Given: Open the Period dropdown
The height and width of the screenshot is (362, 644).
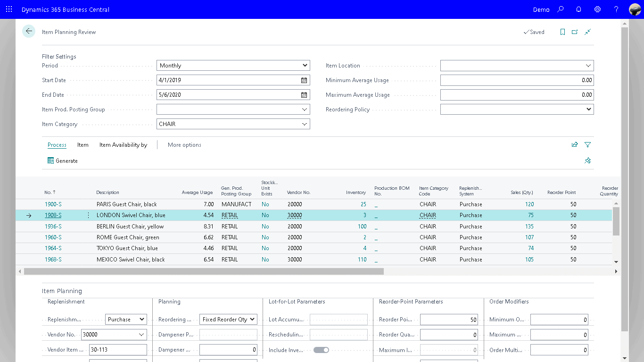Looking at the screenshot, I should [233, 66].
